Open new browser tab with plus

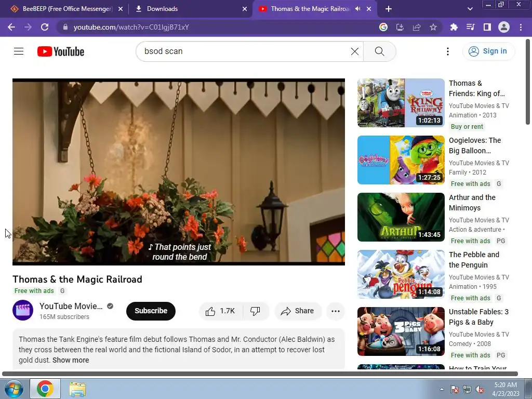[x=389, y=9]
